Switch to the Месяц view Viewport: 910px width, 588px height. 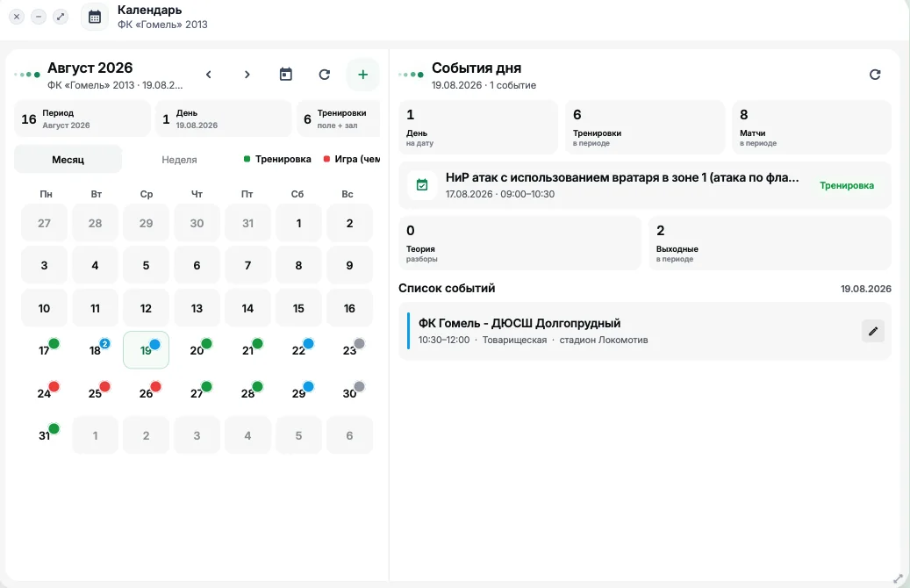pos(68,160)
